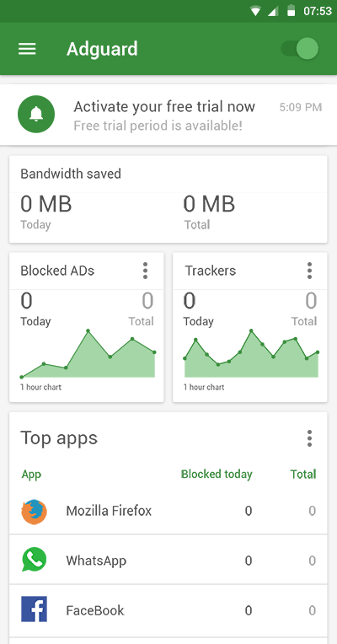
Task: Select the Mozilla Firefox row label
Action: pyautogui.click(x=109, y=511)
